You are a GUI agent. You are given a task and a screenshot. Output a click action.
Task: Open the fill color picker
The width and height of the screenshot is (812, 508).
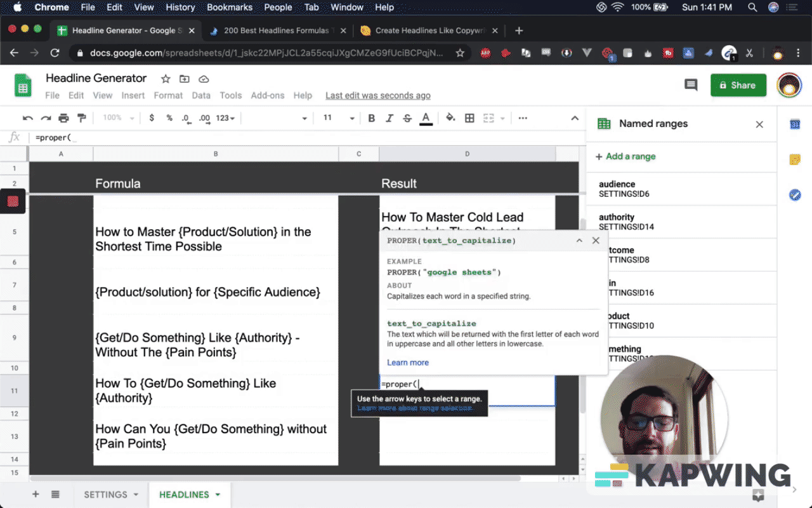[450, 118]
